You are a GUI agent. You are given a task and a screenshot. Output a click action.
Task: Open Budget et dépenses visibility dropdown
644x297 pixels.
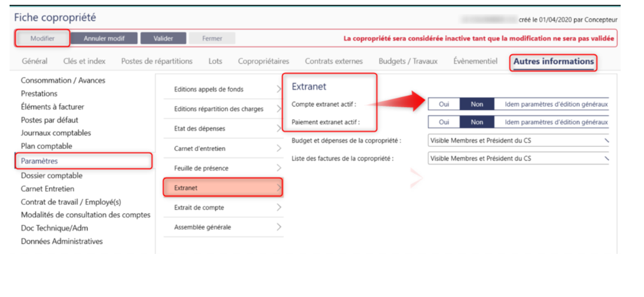518,141
